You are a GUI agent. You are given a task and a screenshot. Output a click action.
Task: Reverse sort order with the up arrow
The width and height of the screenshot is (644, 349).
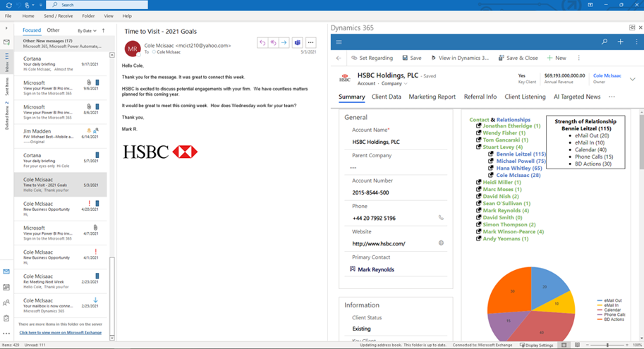pyautogui.click(x=104, y=30)
